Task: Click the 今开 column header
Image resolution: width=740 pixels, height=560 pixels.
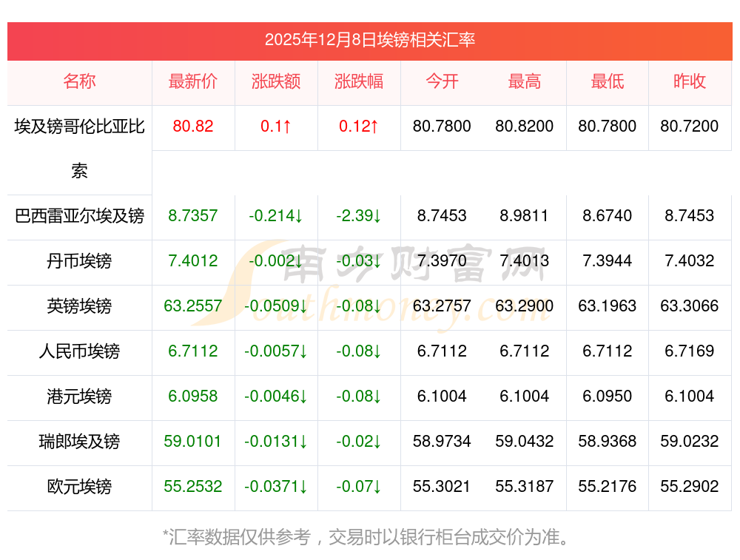Action: tap(442, 82)
